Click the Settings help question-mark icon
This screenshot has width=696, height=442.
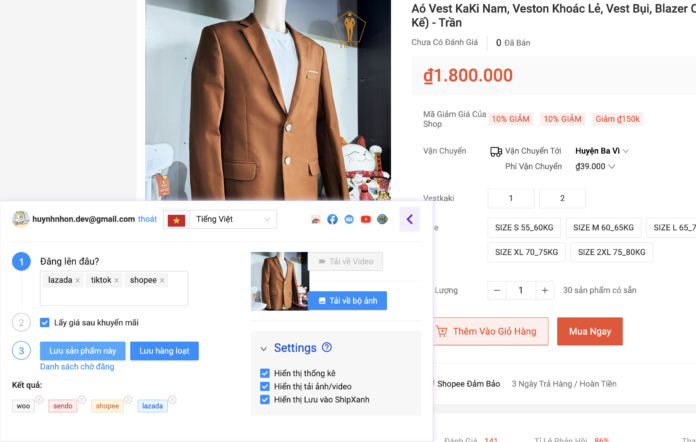click(x=327, y=348)
